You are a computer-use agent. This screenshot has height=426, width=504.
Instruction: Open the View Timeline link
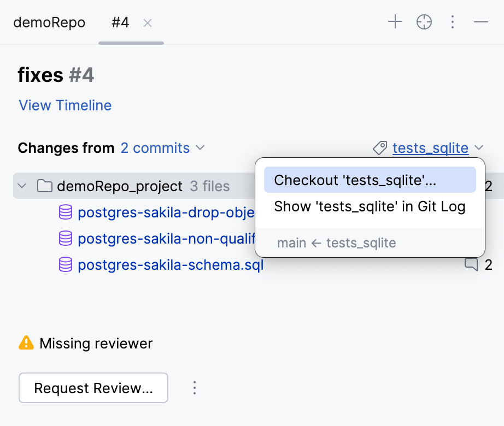(x=65, y=105)
